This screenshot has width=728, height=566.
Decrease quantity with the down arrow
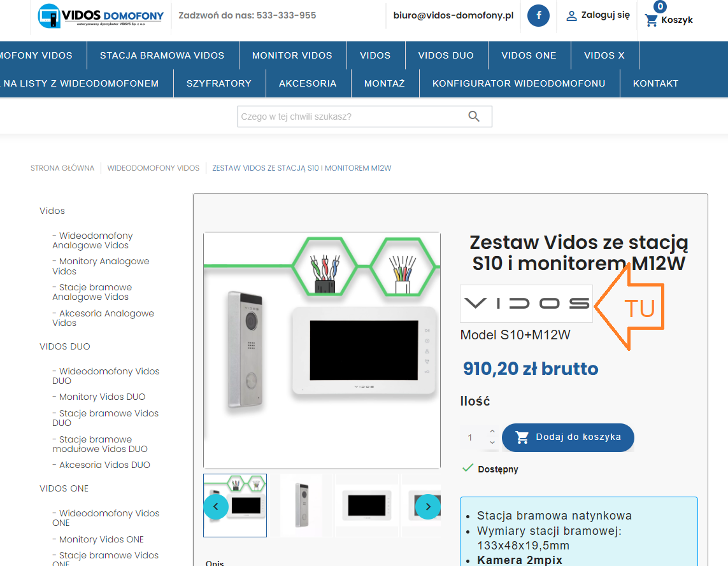coord(492,443)
